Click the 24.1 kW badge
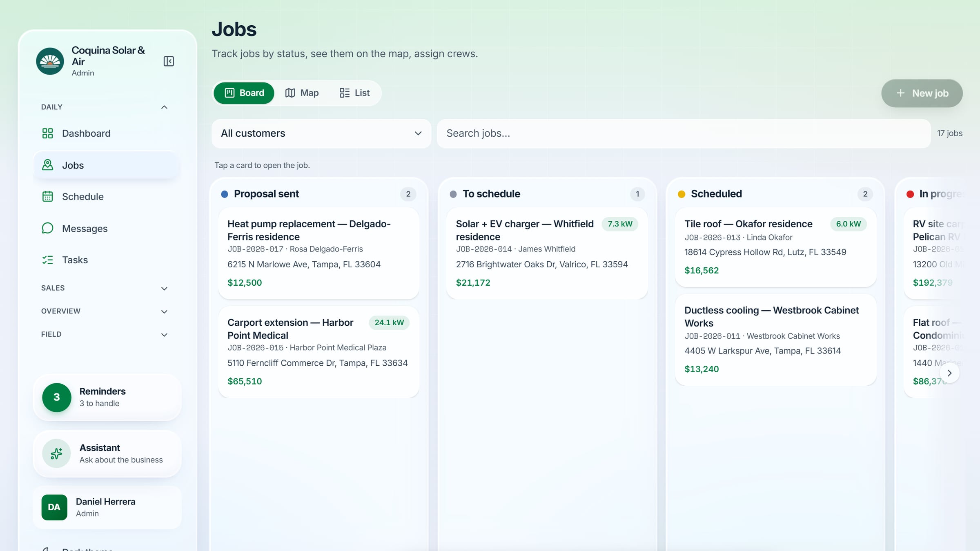 point(389,322)
